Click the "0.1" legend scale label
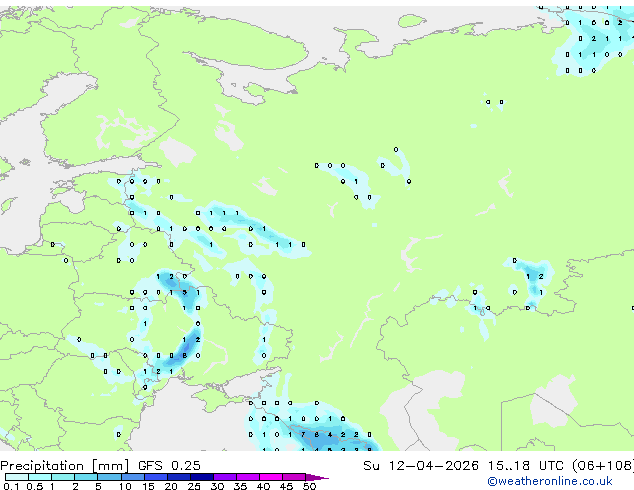The height and width of the screenshot is (490, 634). (x=12, y=486)
